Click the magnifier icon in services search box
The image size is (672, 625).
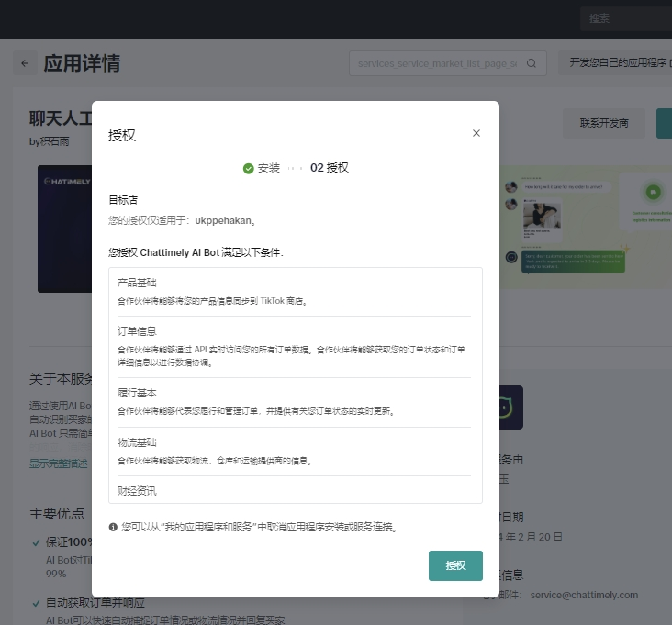pyautogui.click(x=532, y=63)
